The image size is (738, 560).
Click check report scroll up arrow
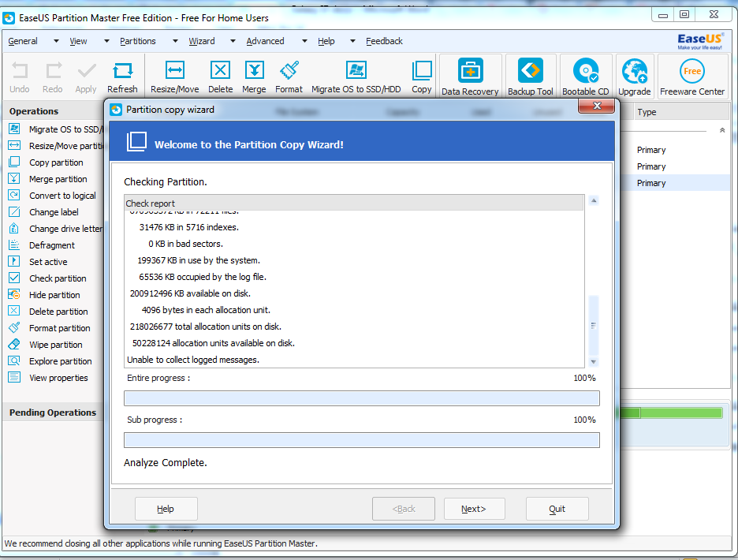(x=594, y=200)
